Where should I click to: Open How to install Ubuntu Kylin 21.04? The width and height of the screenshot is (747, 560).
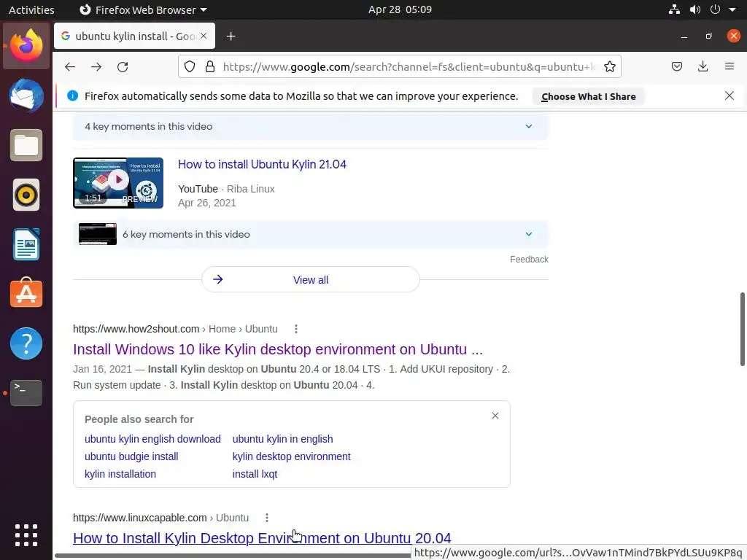click(262, 164)
